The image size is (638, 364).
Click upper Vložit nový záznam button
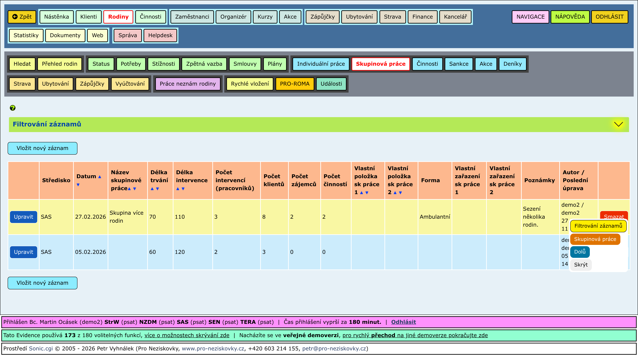point(42,148)
